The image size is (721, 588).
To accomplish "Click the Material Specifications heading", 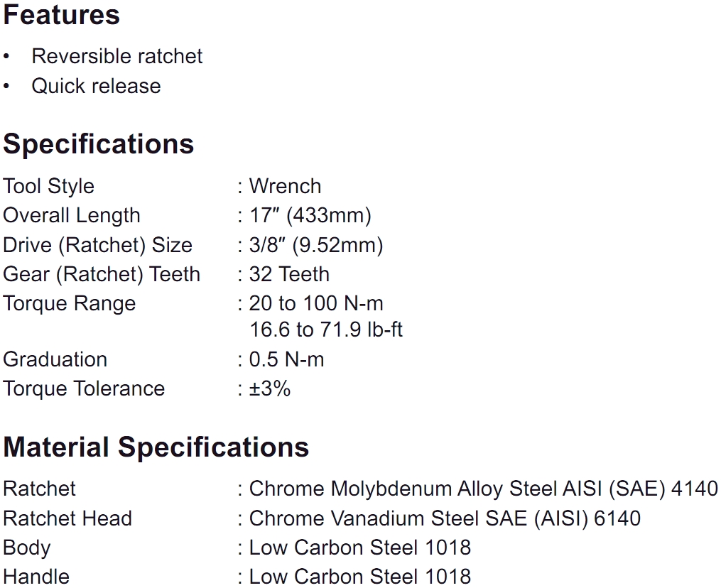I will pyautogui.click(x=156, y=447).
